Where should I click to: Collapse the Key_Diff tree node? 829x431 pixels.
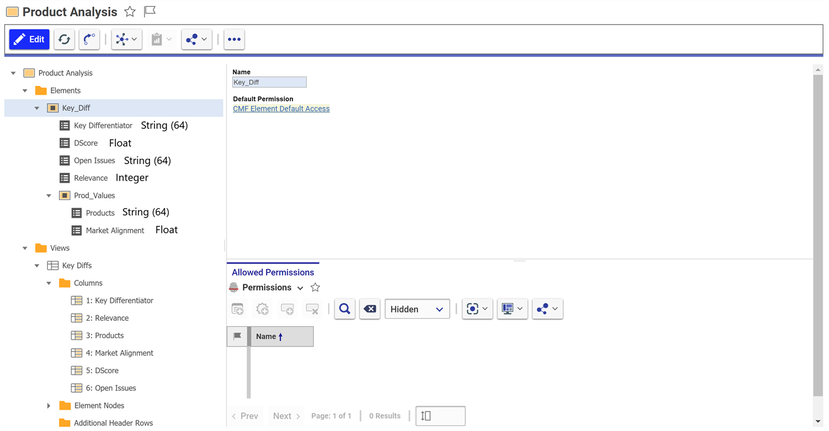pyautogui.click(x=37, y=108)
